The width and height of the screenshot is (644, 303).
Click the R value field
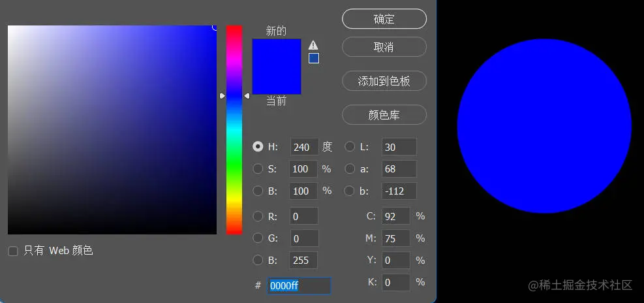coord(304,216)
